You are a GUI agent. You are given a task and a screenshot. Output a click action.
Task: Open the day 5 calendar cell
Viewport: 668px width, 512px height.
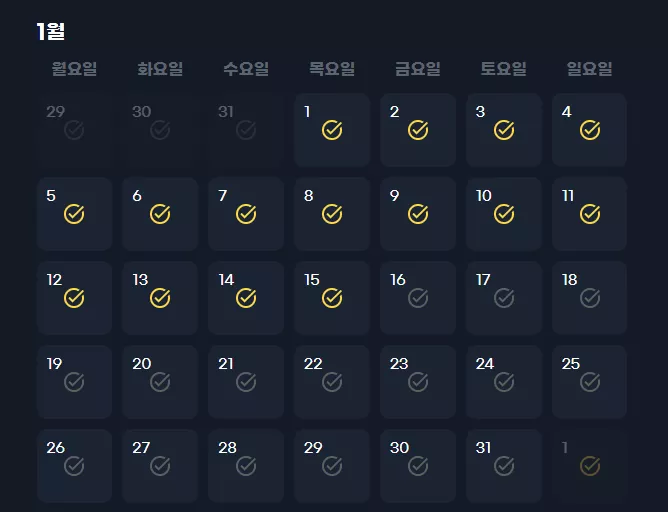[75, 214]
